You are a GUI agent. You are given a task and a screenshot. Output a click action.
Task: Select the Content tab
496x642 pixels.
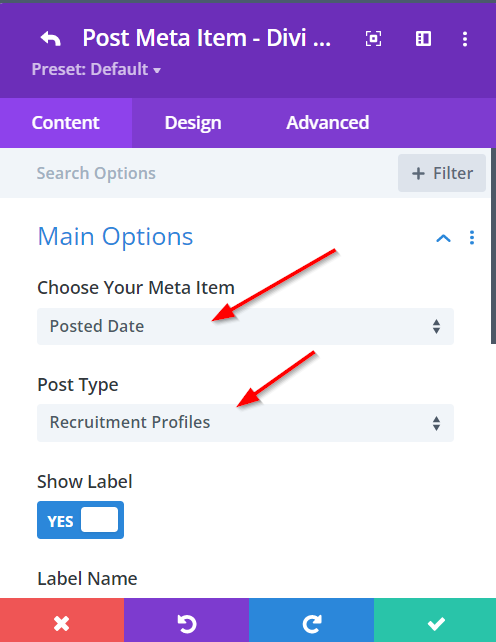[66, 123]
